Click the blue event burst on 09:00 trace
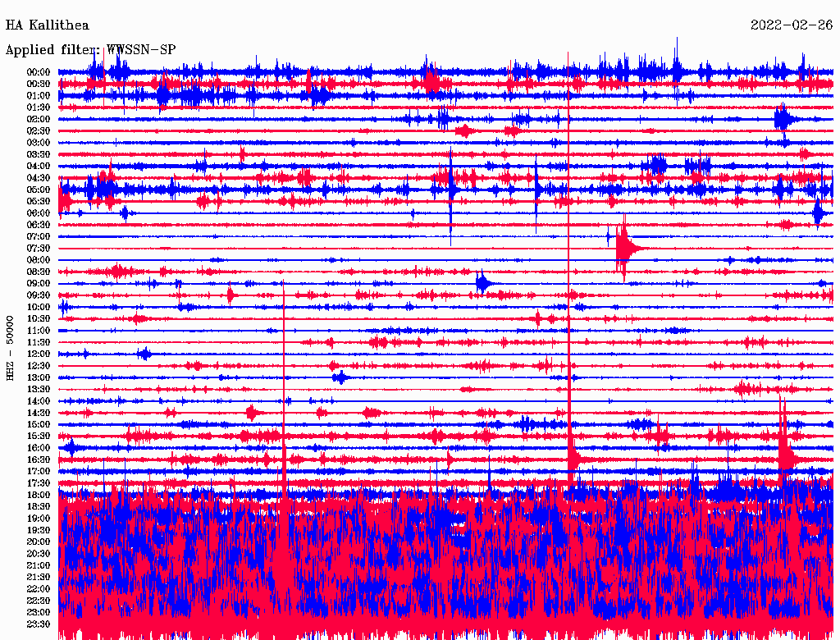Viewport: 840px width, 640px height. 482,284
